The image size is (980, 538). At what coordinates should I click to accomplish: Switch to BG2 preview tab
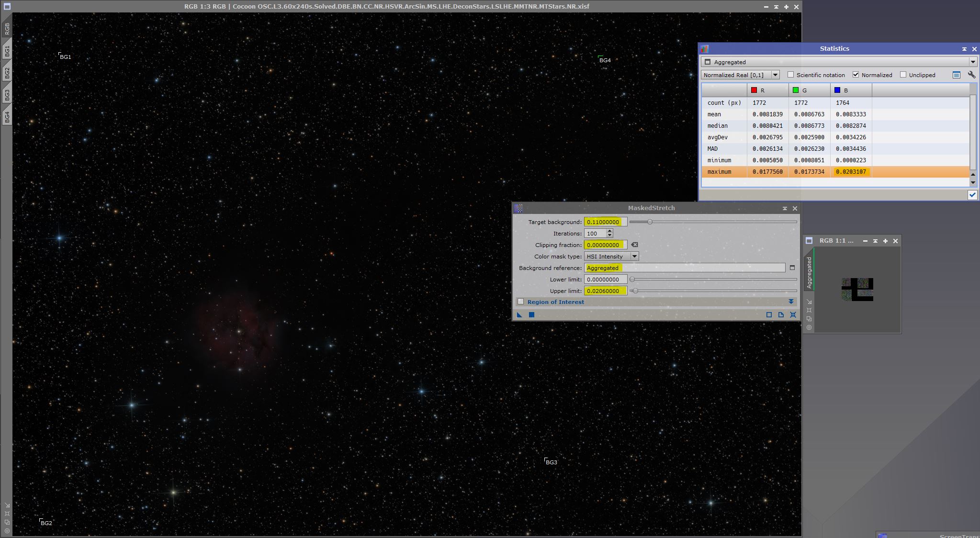click(7, 73)
